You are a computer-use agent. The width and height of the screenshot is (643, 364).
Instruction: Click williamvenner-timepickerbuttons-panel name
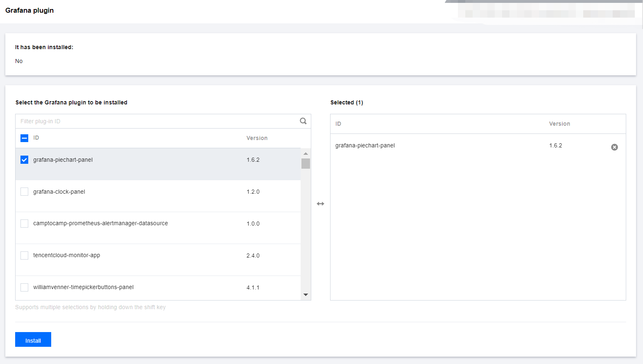[83, 287]
